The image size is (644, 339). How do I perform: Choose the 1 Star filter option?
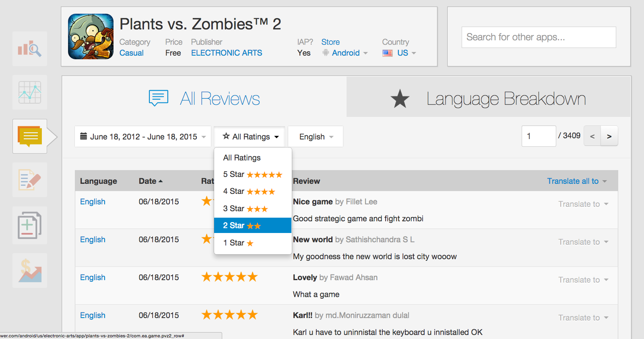253,243
